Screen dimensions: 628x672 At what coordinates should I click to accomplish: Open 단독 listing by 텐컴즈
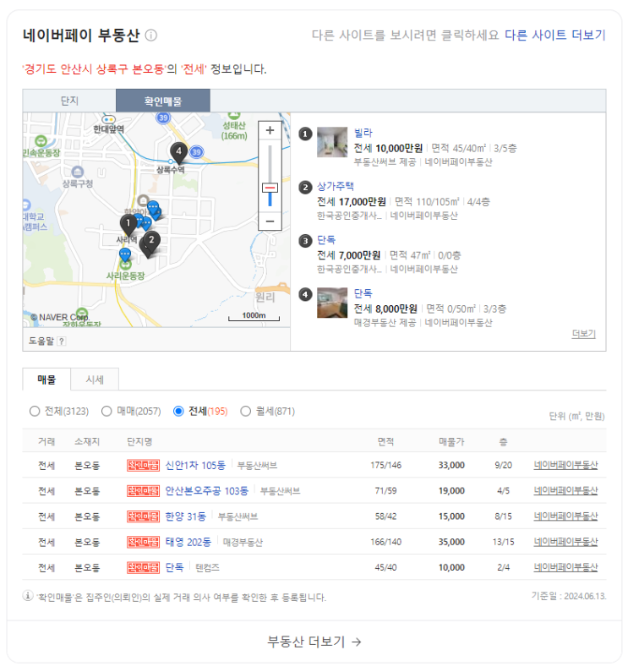pyautogui.click(x=174, y=567)
